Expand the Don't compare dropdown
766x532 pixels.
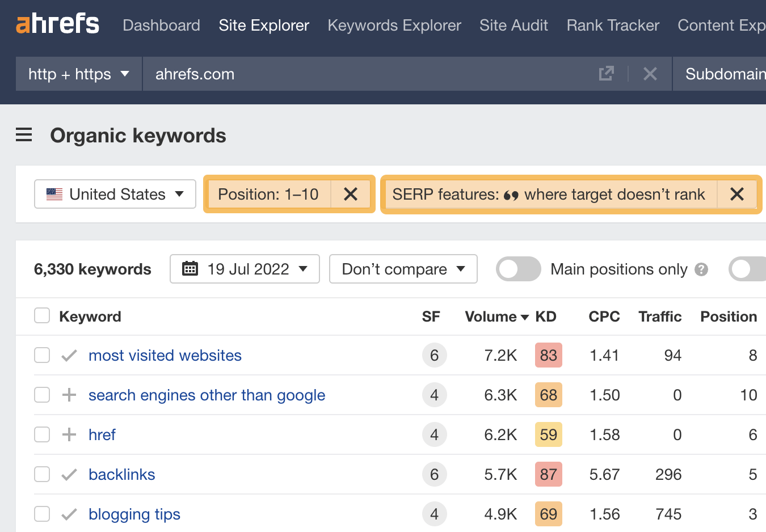click(x=403, y=269)
